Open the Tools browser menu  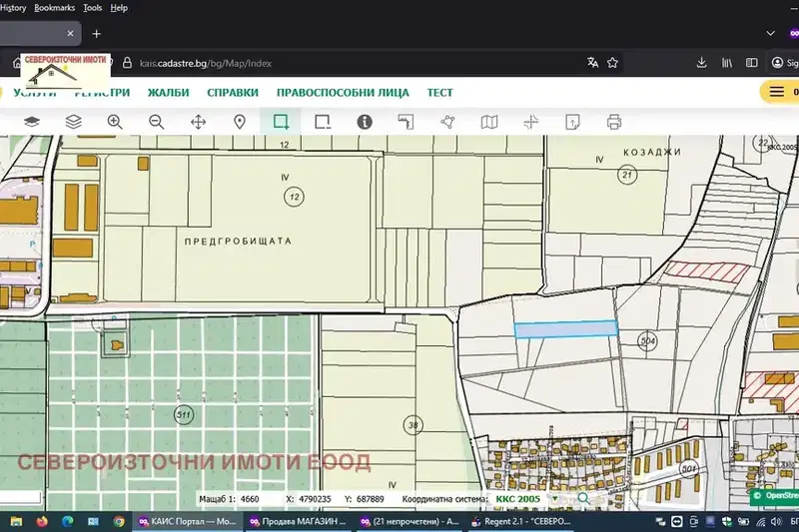pos(92,8)
